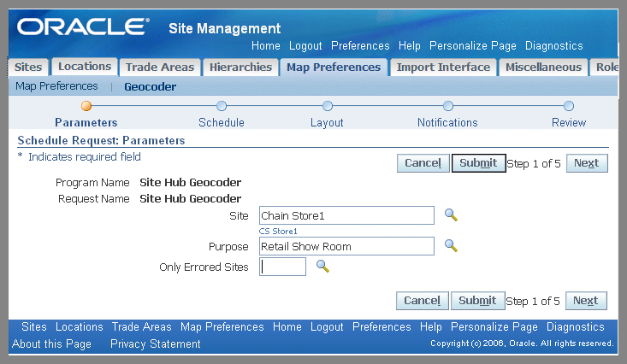Click the bottom Submit button
Viewport: 627px width, 364px height.
coord(477,301)
